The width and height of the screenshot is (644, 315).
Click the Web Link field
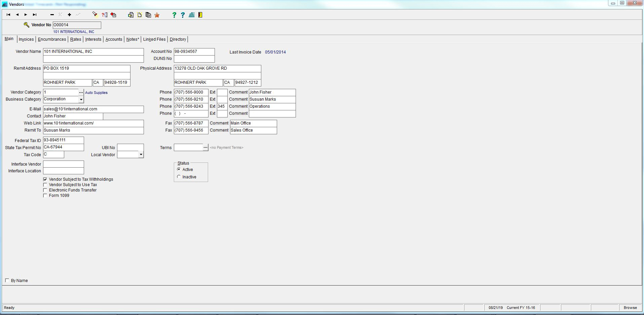(93, 123)
